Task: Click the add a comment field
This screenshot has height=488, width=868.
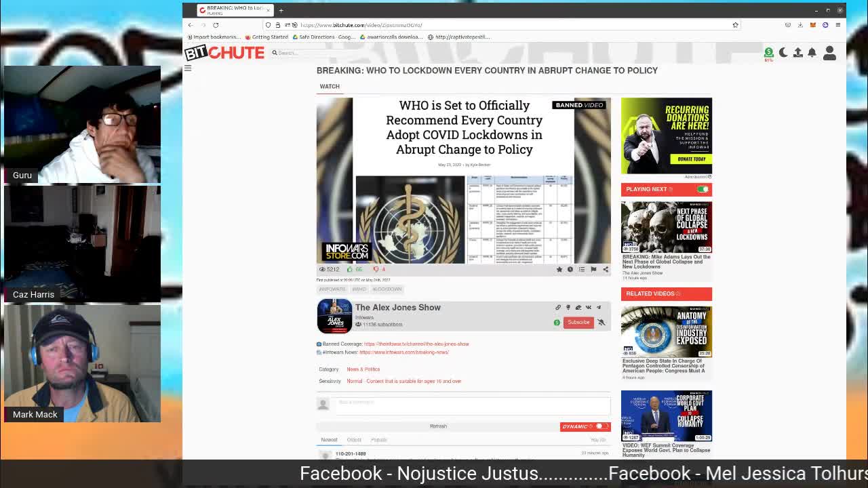Action: tap(473, 405)
